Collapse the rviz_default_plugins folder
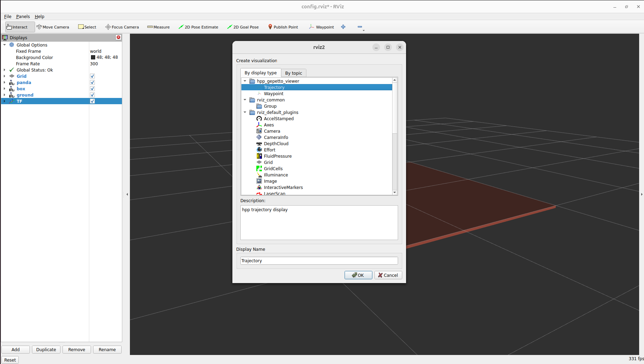The image size is (644, 364). (x=245, y=112)
